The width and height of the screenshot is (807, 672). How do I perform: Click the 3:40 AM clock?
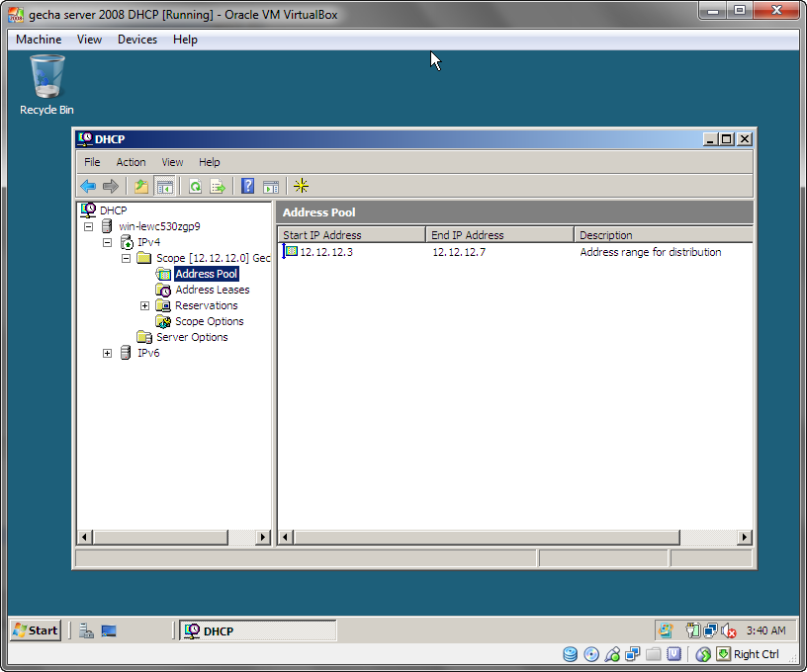coord(765,630)
